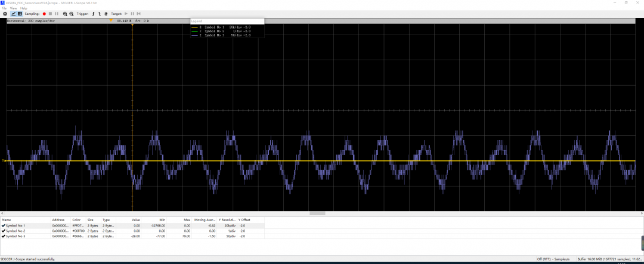Uncheck Symbol No 3 visibility checkmark
This screenshot has height=264, width=644.
coord(4,236)
